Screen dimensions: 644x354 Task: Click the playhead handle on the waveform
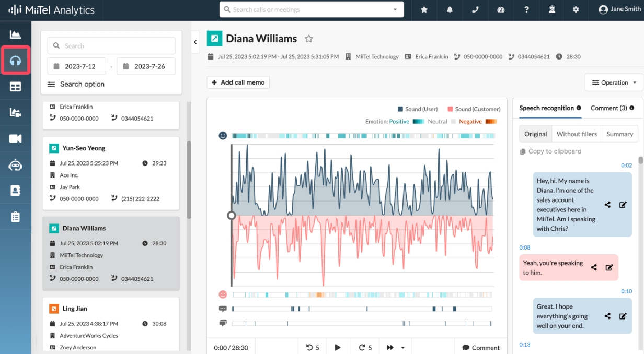[x=232, y=215]
